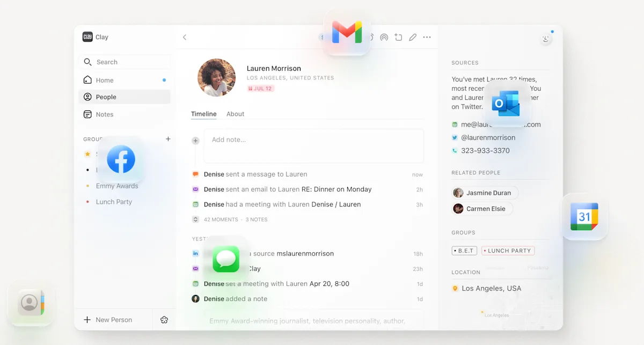
Task: Open the Search field in sidebar
Action: [125, 62]
